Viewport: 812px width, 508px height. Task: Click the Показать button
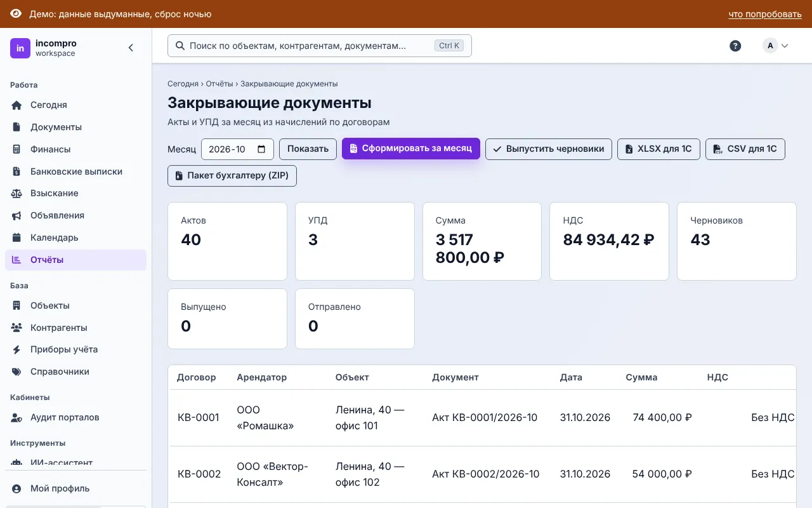pos(308,149)
